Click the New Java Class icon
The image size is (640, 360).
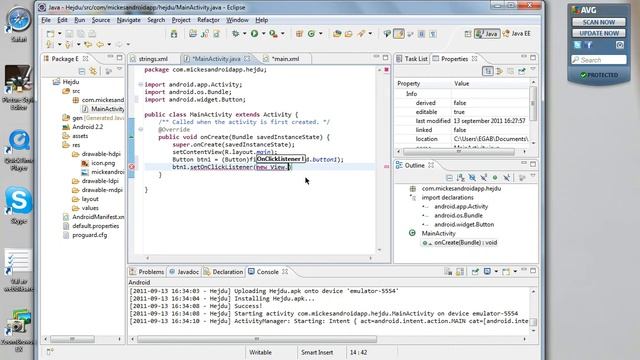[311, 33]
